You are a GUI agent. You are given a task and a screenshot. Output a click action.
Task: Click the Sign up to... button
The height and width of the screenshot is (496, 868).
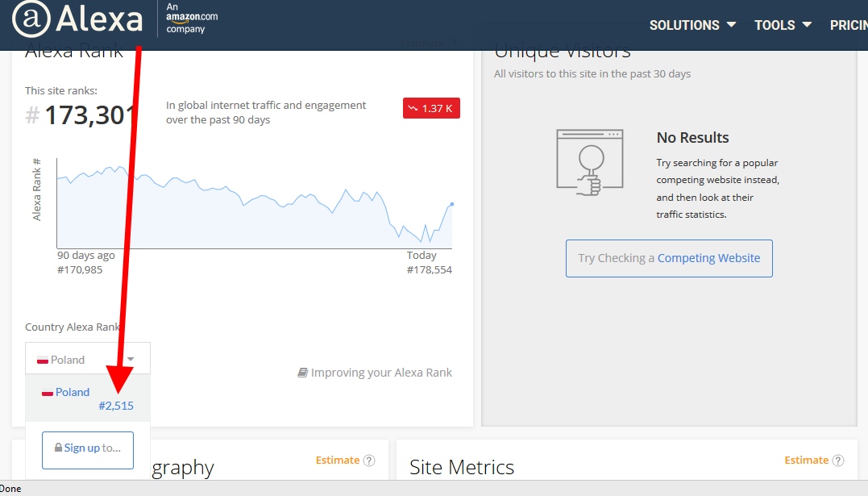point(88,450)
